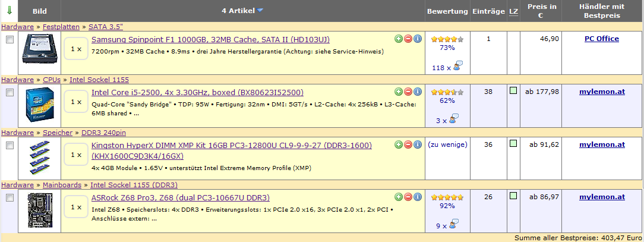The height and width of the screenshot is (242, 644).
Task: Select the Kingston HyperX row checkbox
Action: point(10,145)
